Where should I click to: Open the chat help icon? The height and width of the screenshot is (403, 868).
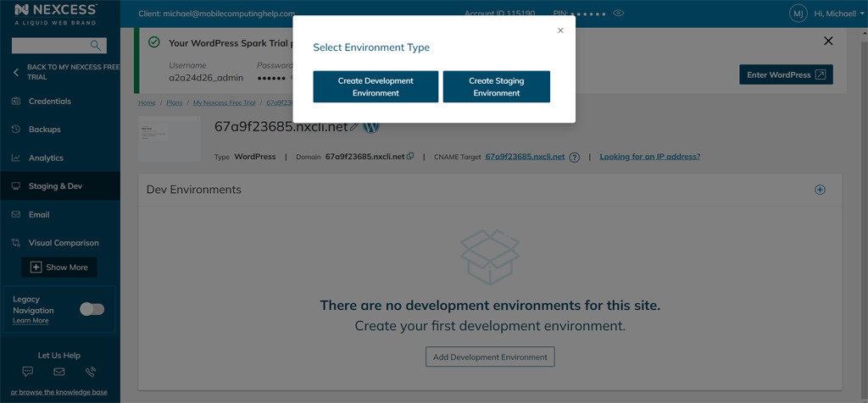[28, 372]
